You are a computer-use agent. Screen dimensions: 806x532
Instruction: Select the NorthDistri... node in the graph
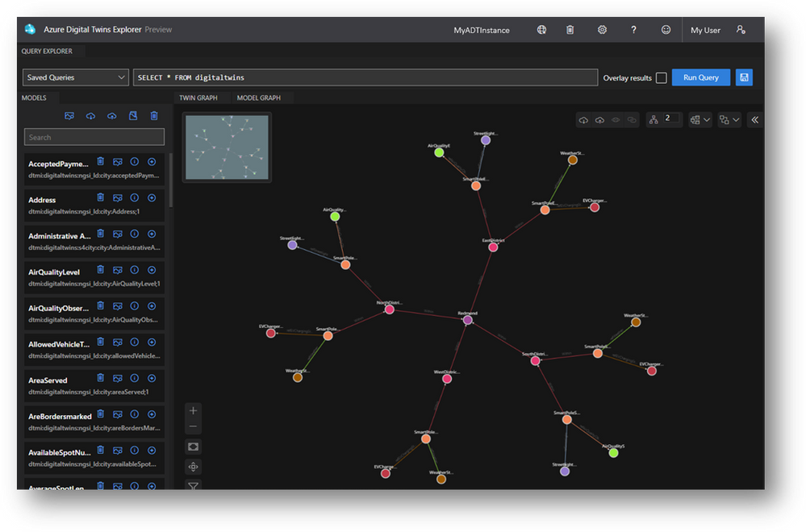click(390, 310)
